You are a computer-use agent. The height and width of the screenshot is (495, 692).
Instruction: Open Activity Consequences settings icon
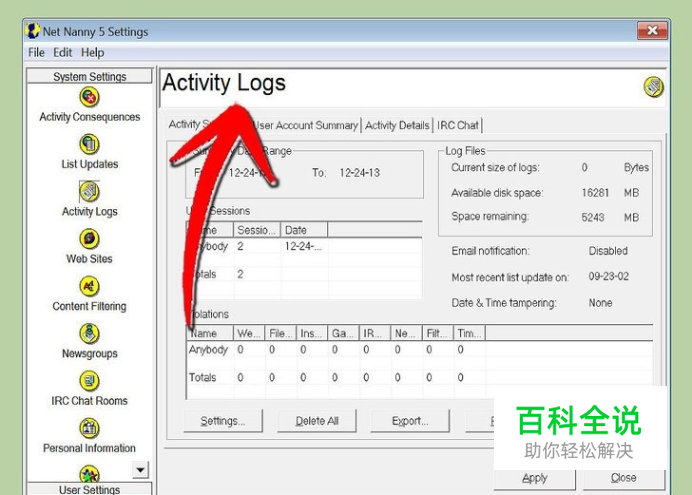point(89,97)
